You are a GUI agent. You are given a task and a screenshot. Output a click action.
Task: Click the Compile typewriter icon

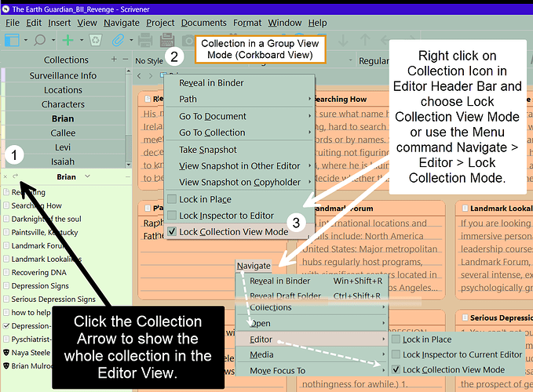167,40
